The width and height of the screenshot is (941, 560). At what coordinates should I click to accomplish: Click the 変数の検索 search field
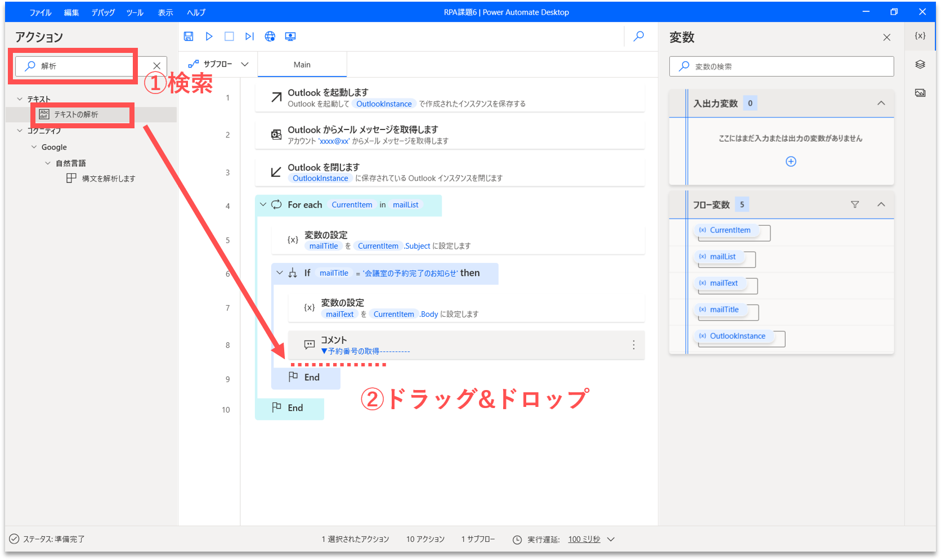[781, 66]
